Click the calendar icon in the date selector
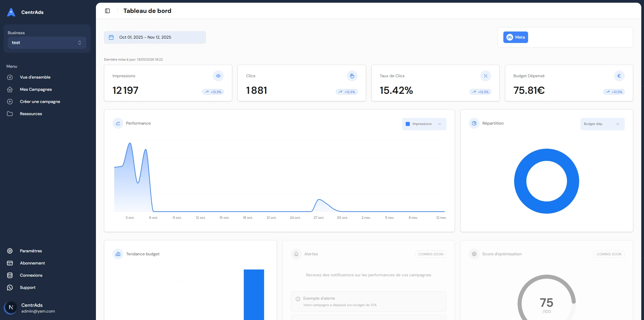Screen dimensions: 644x320 (111, 37)
